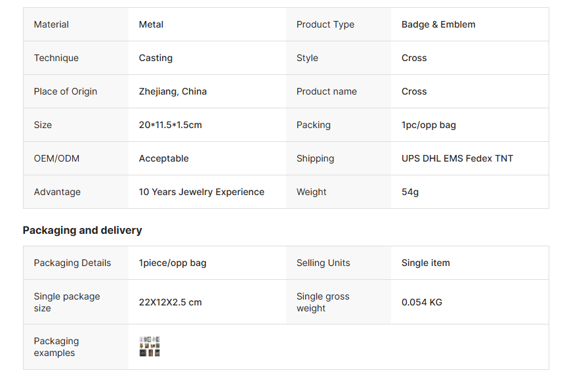Select the Cross value beside Style
This screenshot has height=379, width=588.
(x=414, y=58)
